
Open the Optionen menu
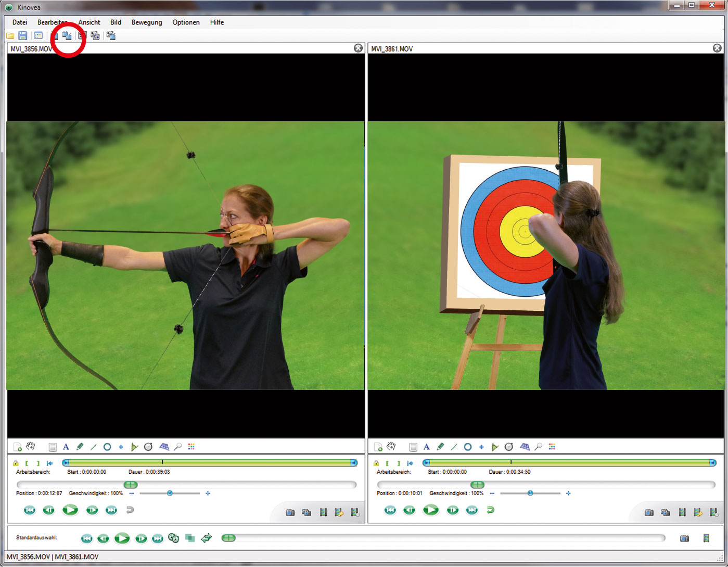point(186,22)
